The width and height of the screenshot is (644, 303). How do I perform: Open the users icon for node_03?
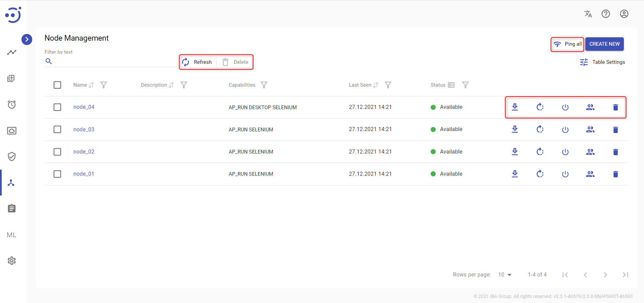(x=590, y=129)
